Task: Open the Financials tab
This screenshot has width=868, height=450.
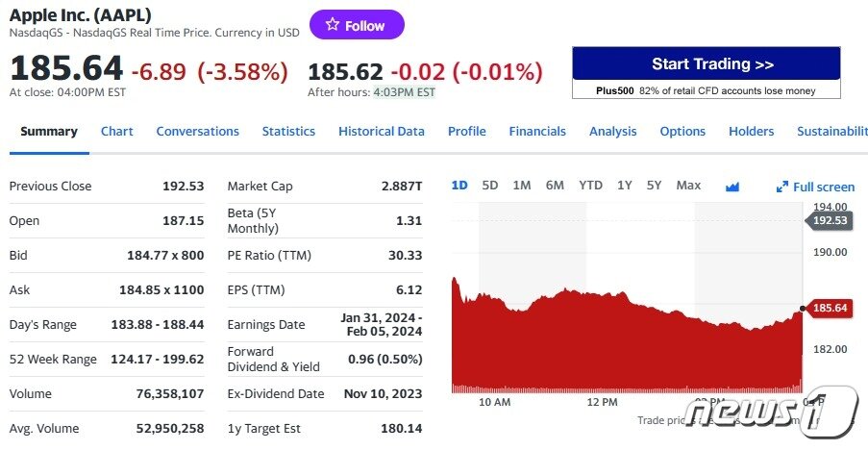Action: pos(537,132)
